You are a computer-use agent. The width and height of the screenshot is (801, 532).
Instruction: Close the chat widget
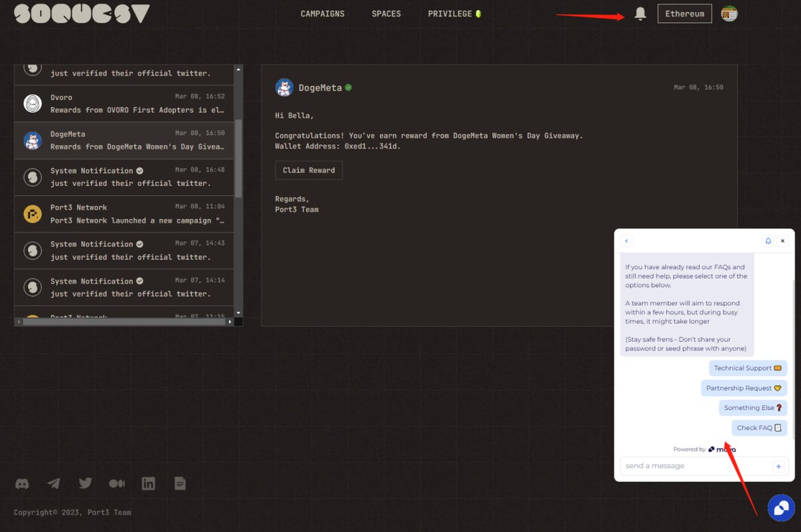(x=783, y=241)
